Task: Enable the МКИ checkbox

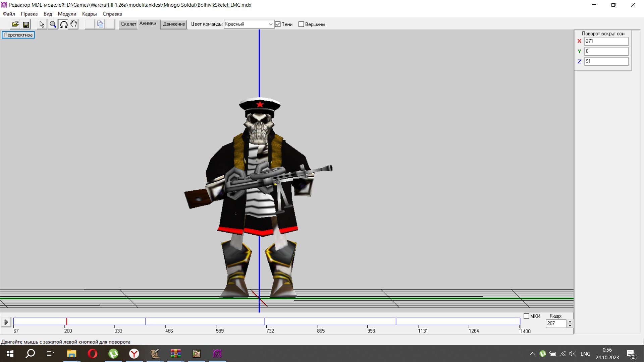Action: pyautogui.click(x=526, y=316)
